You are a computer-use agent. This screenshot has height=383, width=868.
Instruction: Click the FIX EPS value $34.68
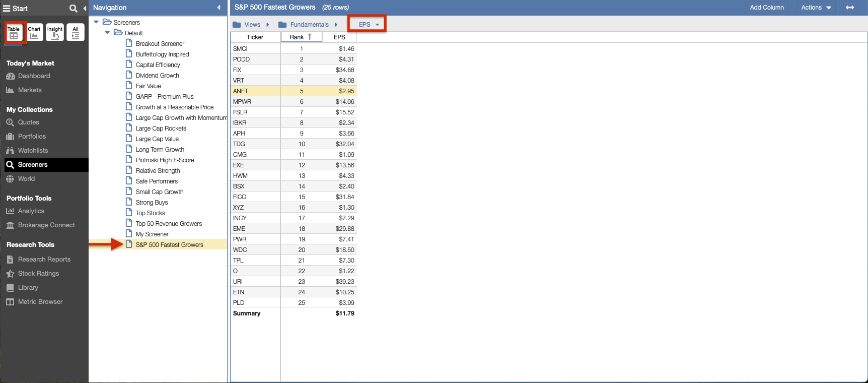pyautogui.click(x=345, y=70)
